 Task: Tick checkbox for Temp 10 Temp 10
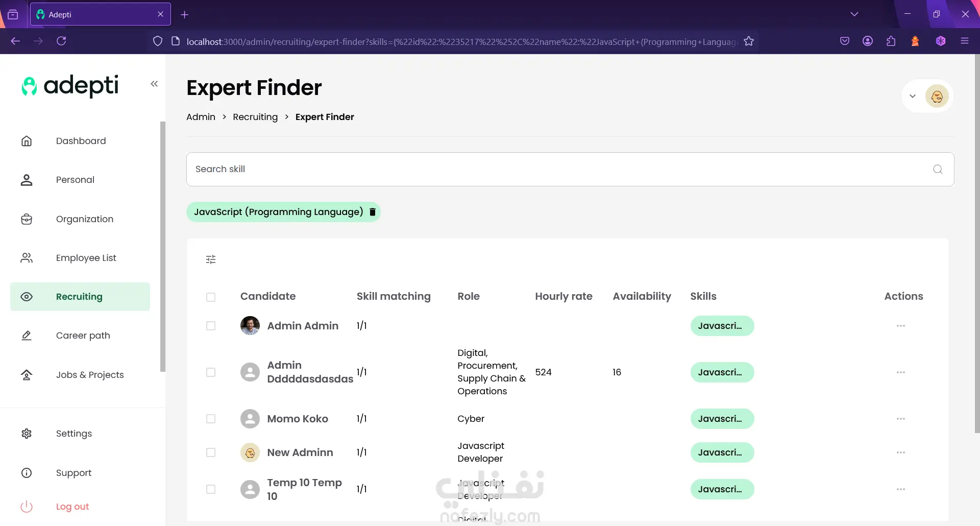[211, 489]
